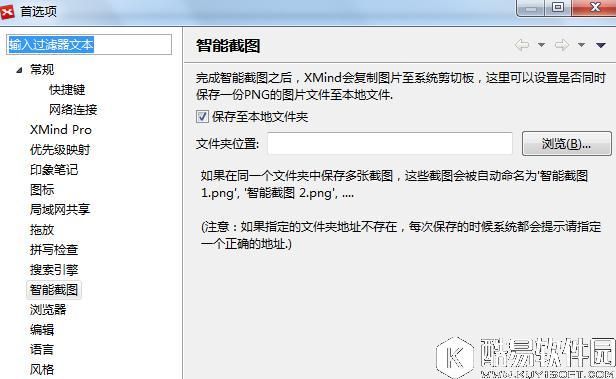Viewport: 616px width, 379px height.
Task: Click the 文件夹位置 input field
Action: click(x=390, y=144)
